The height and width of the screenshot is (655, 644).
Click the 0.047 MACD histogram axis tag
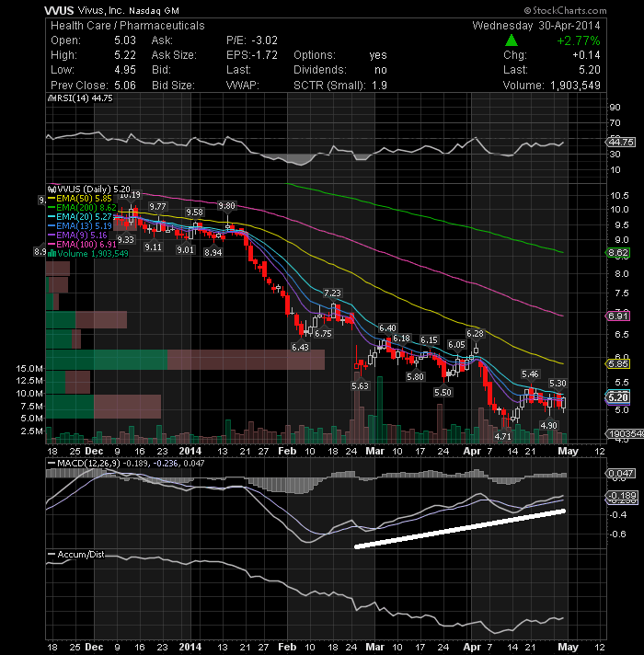pos(620,473)
